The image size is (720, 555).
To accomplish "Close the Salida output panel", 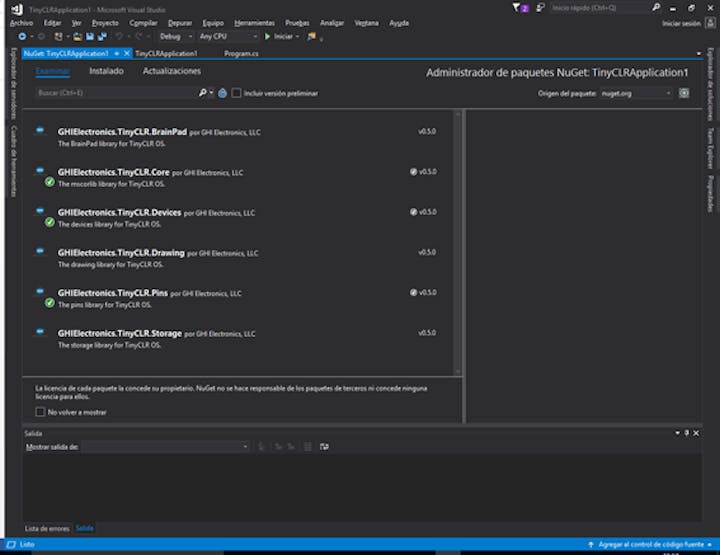I will click(696, 433).
